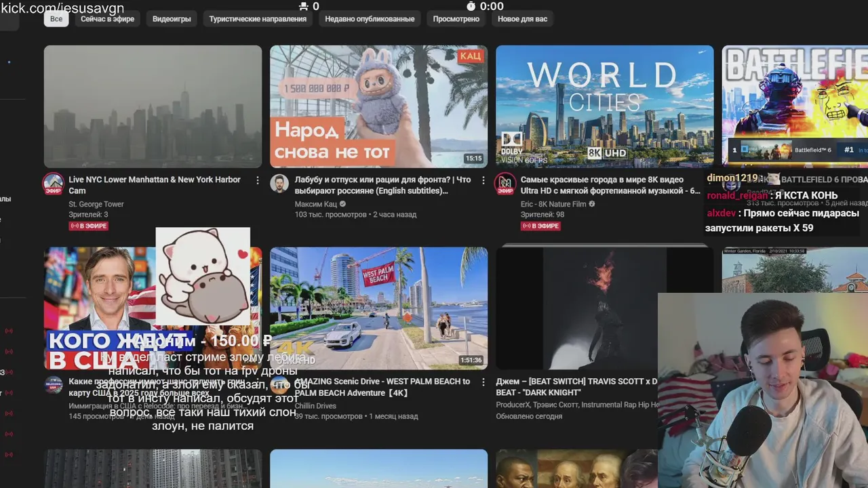The height and width of the screenshot is (488, 868).
Task: Click the "AMAZING Scenic Drive" video title
Action: 382,387
